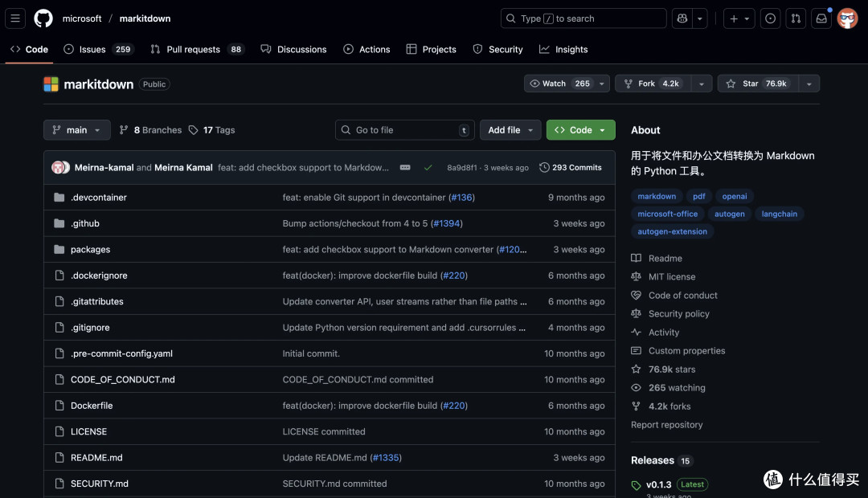Switch to the Actions tab

pos(367,49)
